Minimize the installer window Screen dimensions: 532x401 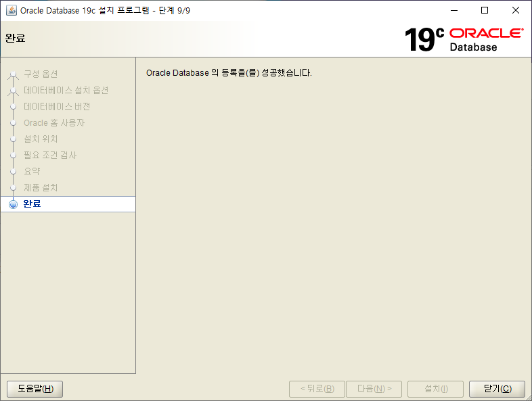point(454,11)
